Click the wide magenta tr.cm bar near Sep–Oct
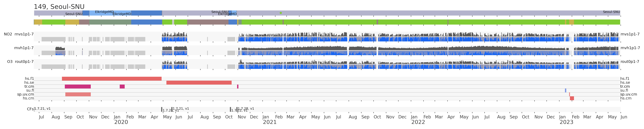 pos(77,87)
